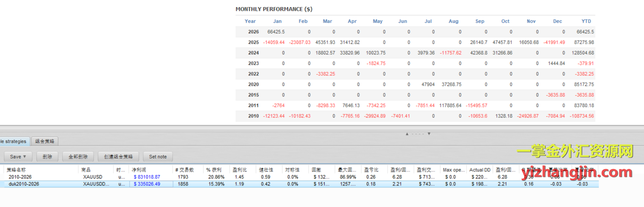Click the Max ope... column header
Viewport: 644px width, 207px height.
(454, 170)
